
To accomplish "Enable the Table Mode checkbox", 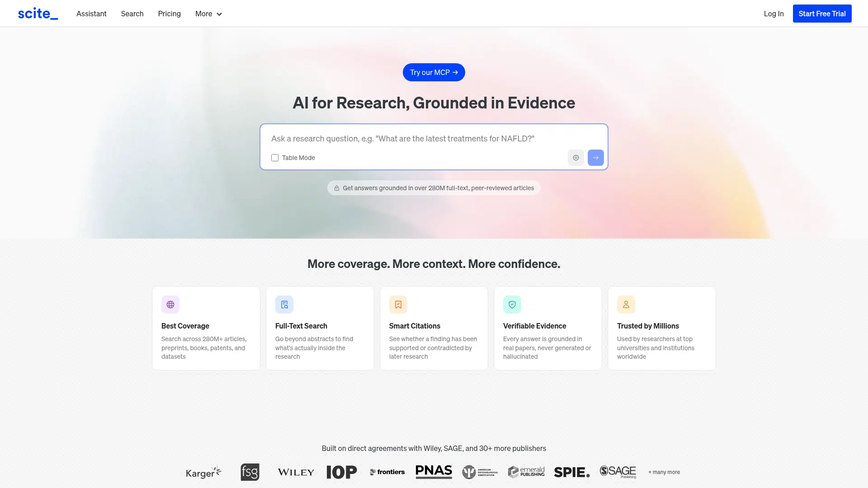I will click(x=275, y=158).
